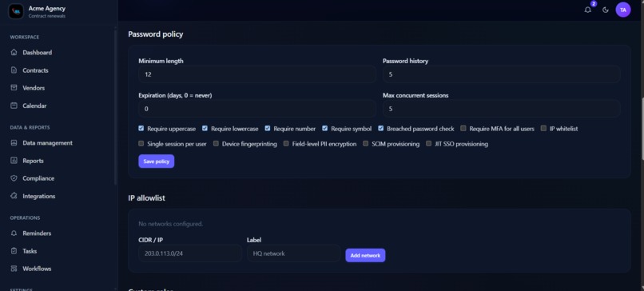Click the main page scrollbar
This screenshot has width=644, height=291.
pos(642,129)
